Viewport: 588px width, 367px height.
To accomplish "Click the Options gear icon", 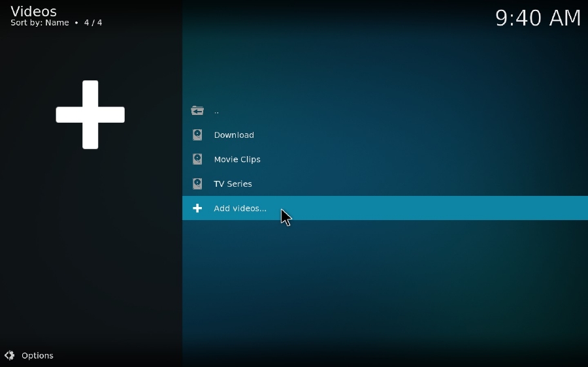I will point(9,355).
